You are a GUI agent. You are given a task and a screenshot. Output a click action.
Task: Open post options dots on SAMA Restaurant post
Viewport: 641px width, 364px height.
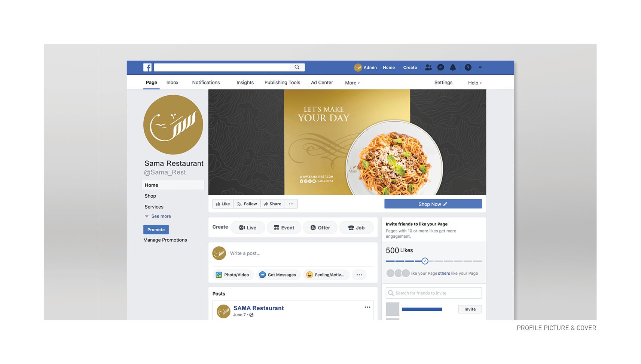[x=367, y=307]
